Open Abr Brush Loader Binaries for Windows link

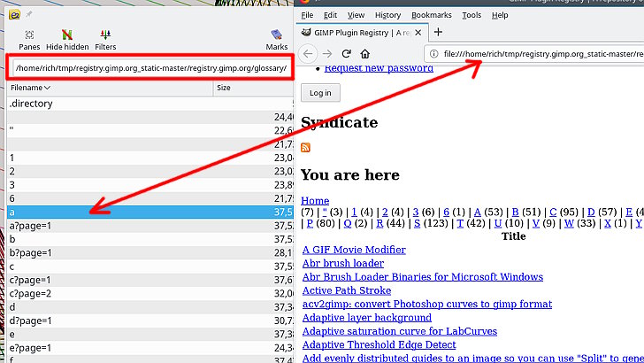(x=423, y=276)
